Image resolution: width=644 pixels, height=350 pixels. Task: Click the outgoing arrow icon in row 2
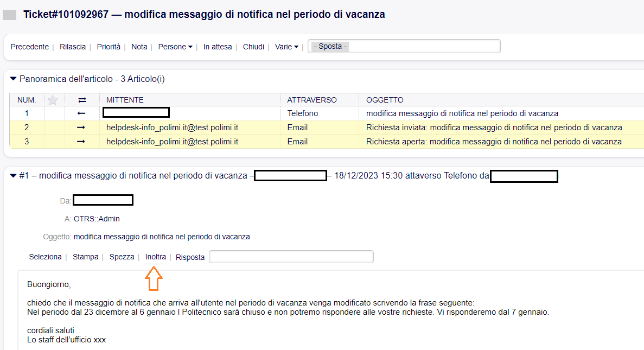tap(81, 128)
